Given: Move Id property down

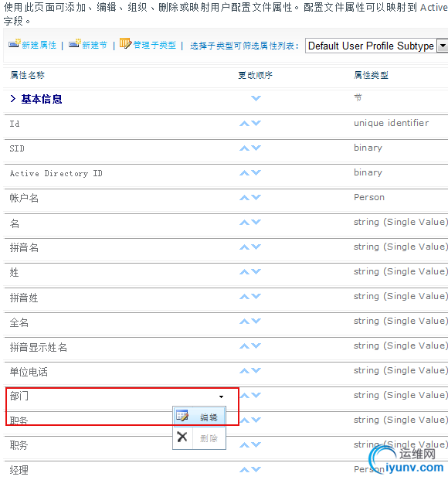Looking at the screenshot, I should click(x=256, y=123).
